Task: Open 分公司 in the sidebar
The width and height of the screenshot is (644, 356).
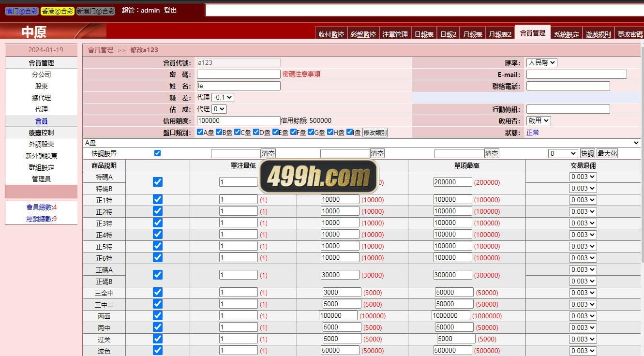Action: (41, 74)
